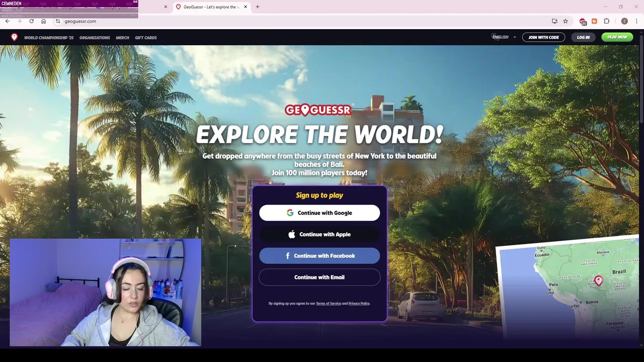Open the Gift Cards page

click(x=146, y=38)
